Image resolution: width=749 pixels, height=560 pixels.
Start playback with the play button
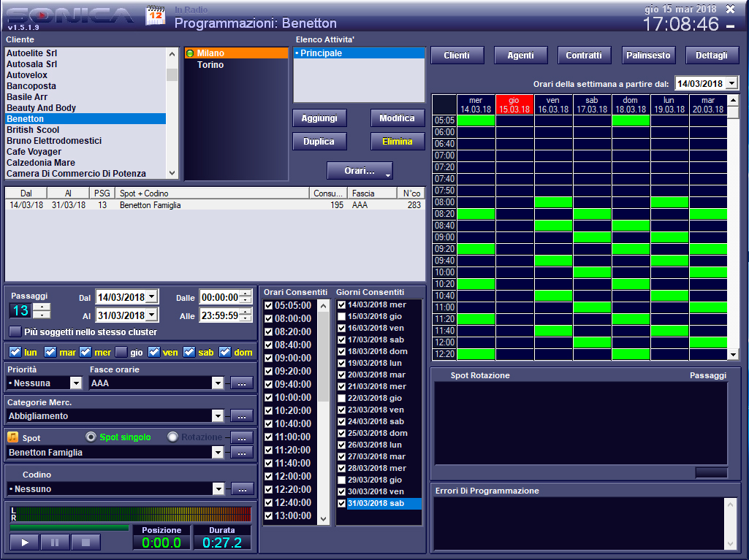pos(25,542)
